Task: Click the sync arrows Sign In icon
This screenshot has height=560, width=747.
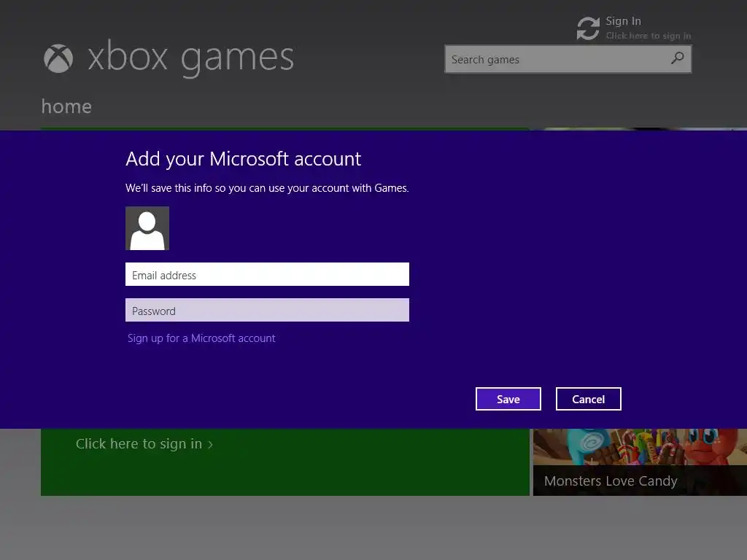Action: [x=589, y=28]
